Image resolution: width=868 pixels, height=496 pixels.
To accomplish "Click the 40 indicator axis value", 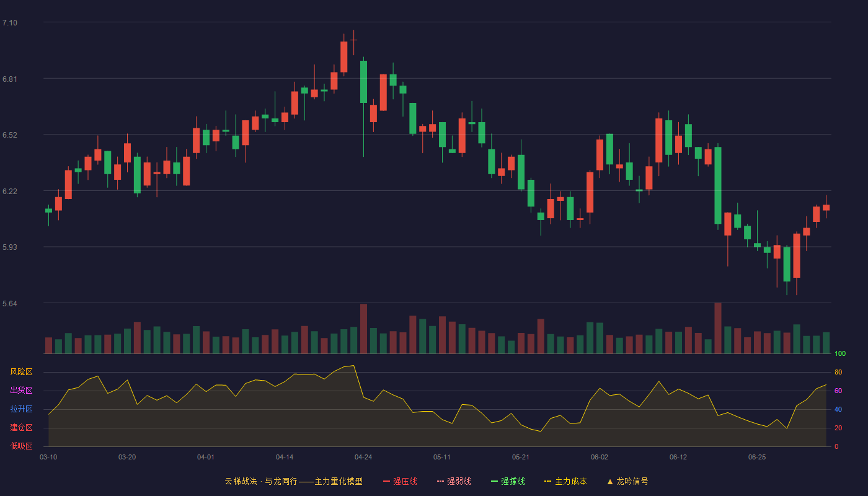I will point(838,409).
